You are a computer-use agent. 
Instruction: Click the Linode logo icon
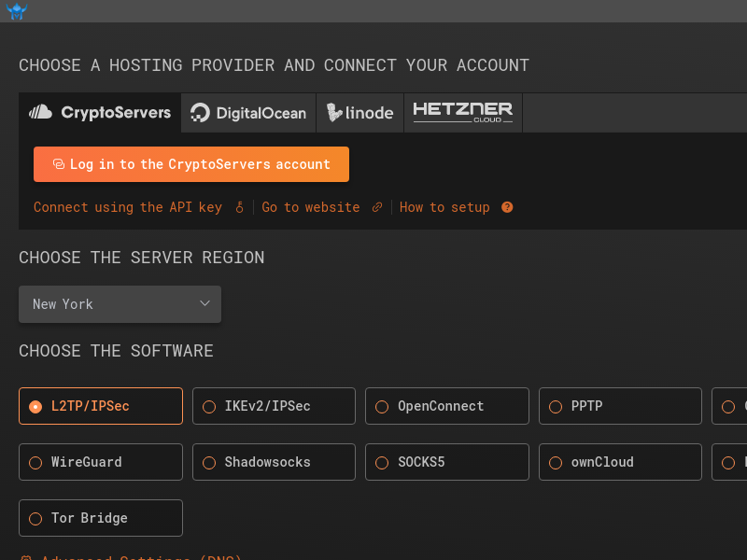coord(334,112)
